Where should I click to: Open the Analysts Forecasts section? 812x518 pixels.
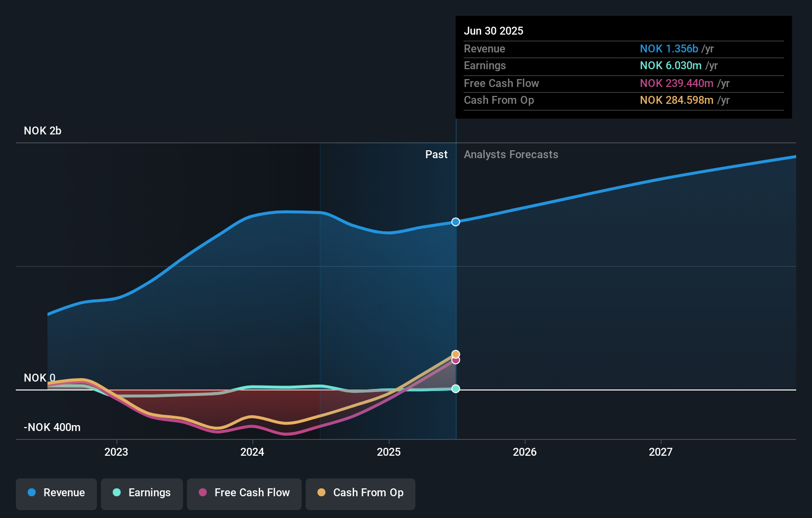(x=511, y=154)
